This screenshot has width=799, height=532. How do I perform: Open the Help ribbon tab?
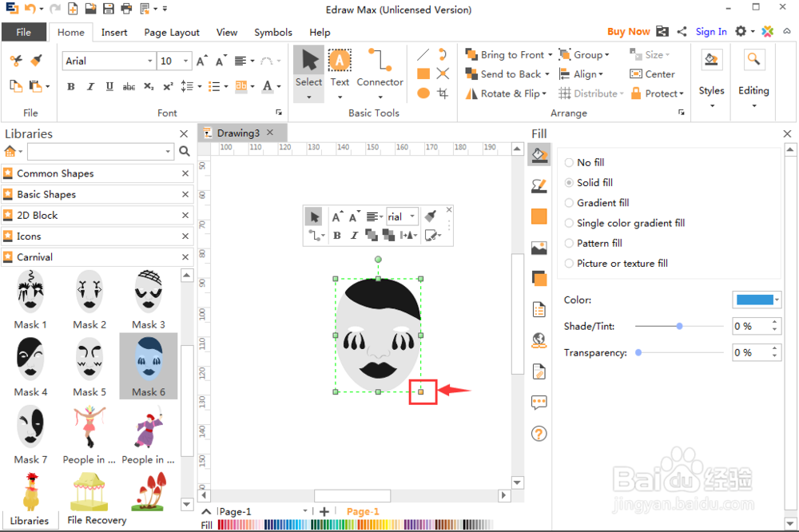click(320, 32)
